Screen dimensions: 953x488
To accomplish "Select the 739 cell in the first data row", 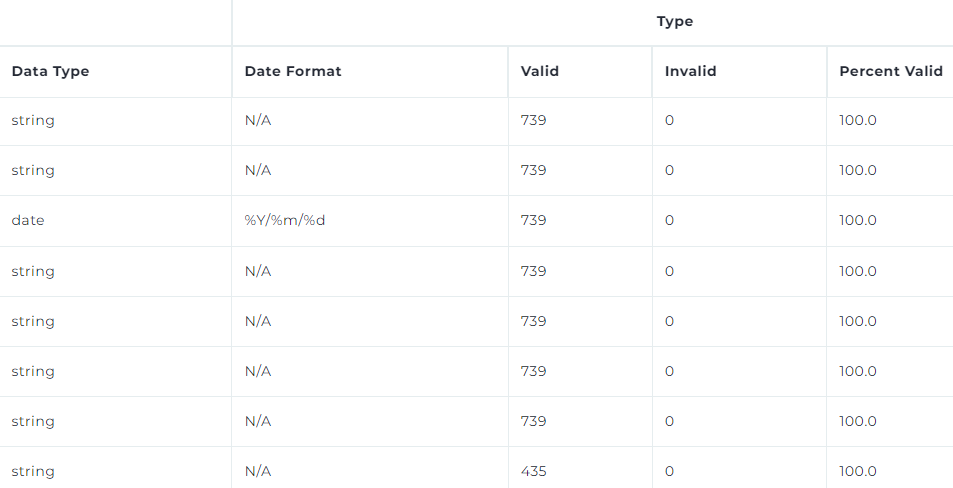I will 534,120.
